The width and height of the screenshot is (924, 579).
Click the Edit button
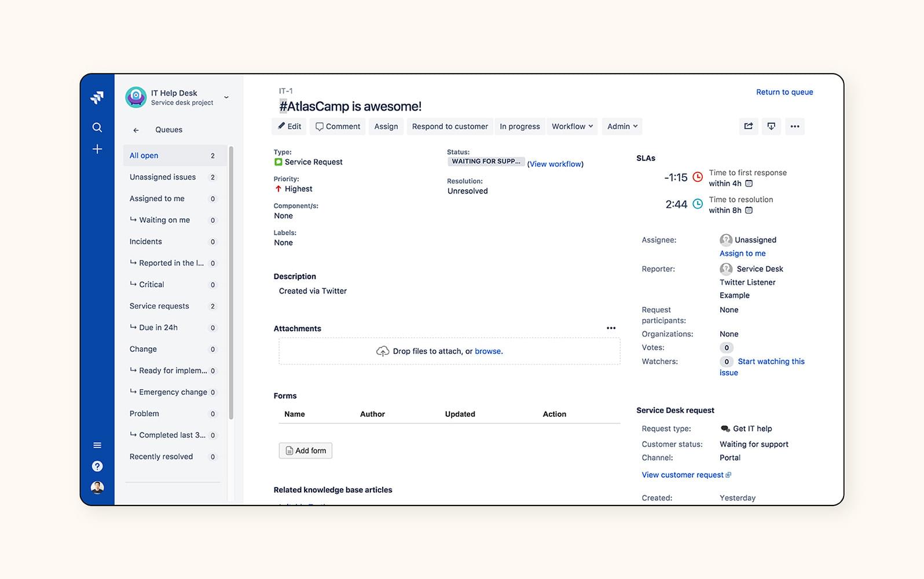[x=289, y=126]
